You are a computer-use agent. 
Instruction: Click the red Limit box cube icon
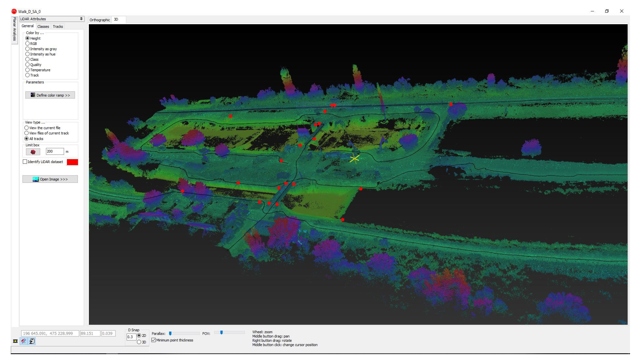[33, 152]
